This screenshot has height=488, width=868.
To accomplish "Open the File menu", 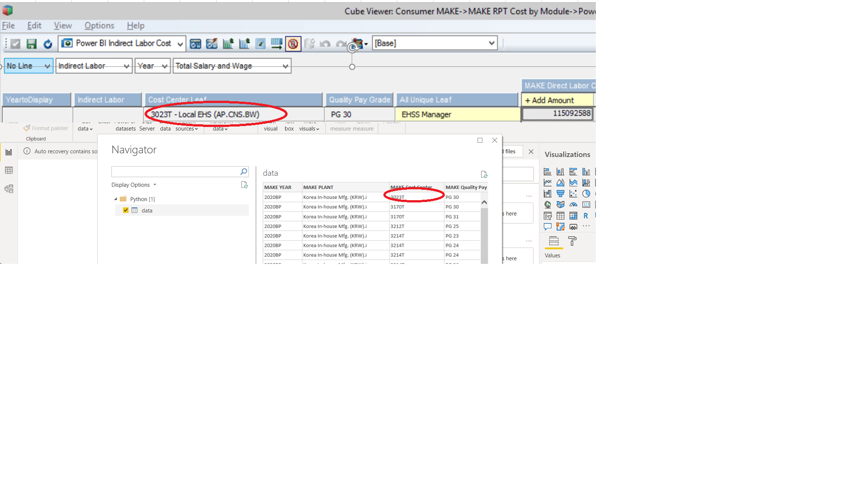I will [8, 26].
